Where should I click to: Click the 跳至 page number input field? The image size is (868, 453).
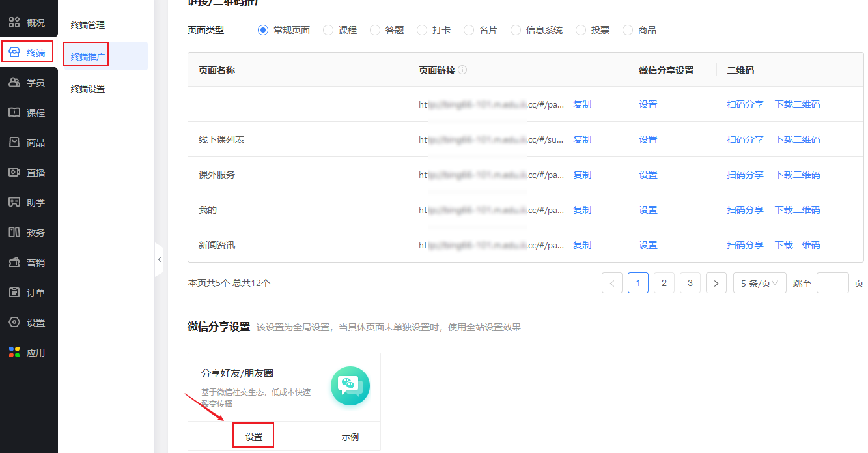click(832, 283)
